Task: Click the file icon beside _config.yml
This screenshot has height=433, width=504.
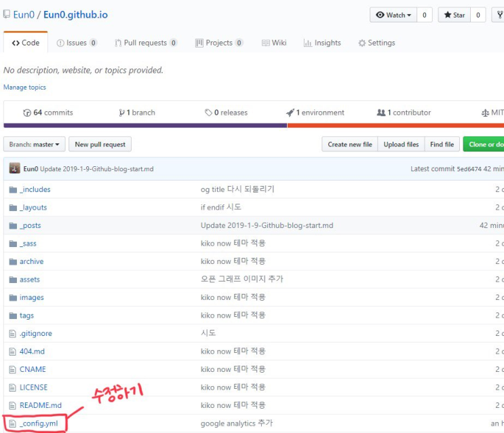Action: coord(12,423)
